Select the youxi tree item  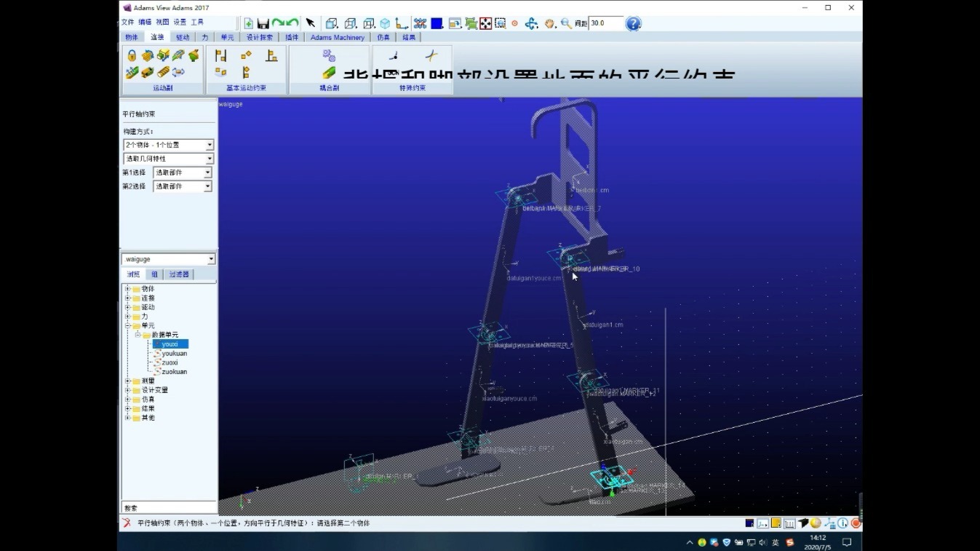[170, 344]
